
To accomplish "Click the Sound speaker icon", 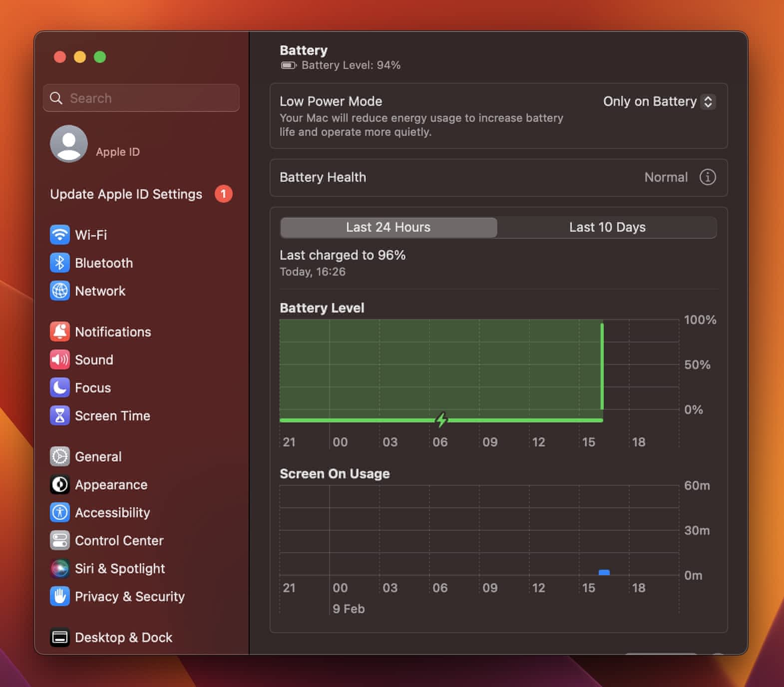I will tap(60, 359).
